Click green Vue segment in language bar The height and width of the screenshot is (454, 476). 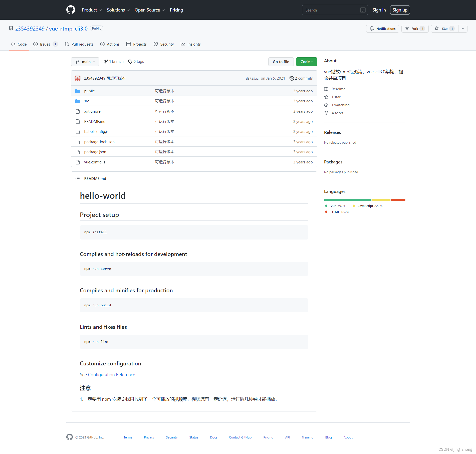click(x=348, y=200)
